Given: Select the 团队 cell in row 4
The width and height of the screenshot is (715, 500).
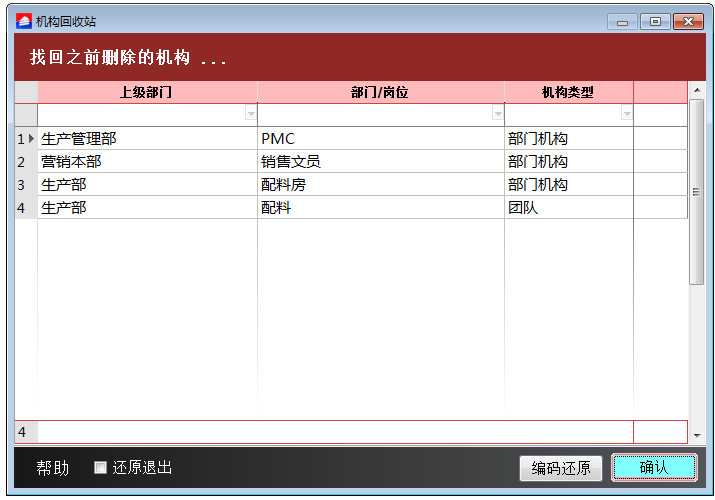Looking at the screenshot, I should click(x=569, y=208).
